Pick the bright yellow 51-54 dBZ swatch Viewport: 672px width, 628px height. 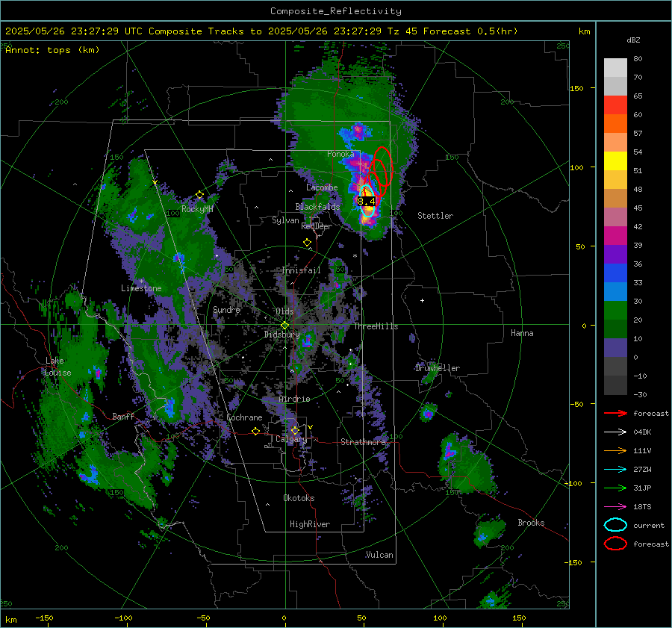click(x=615, y=161)
